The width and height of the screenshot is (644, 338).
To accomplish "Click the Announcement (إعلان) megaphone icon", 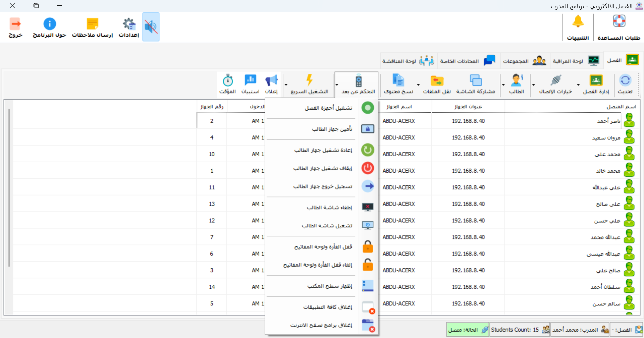I will (271, 81).
